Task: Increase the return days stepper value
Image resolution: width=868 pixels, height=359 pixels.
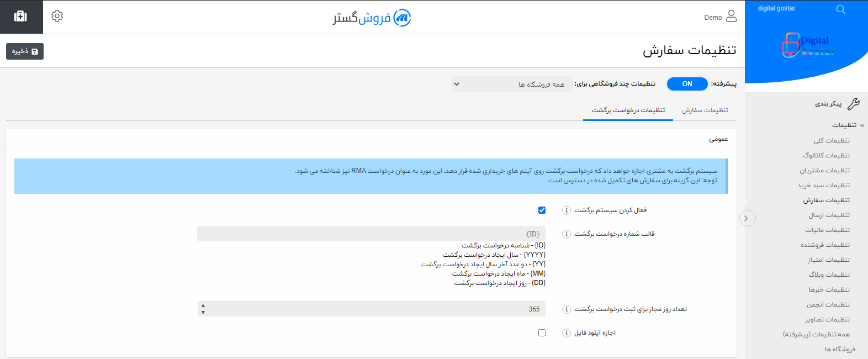Action: (x=203, y=305)
